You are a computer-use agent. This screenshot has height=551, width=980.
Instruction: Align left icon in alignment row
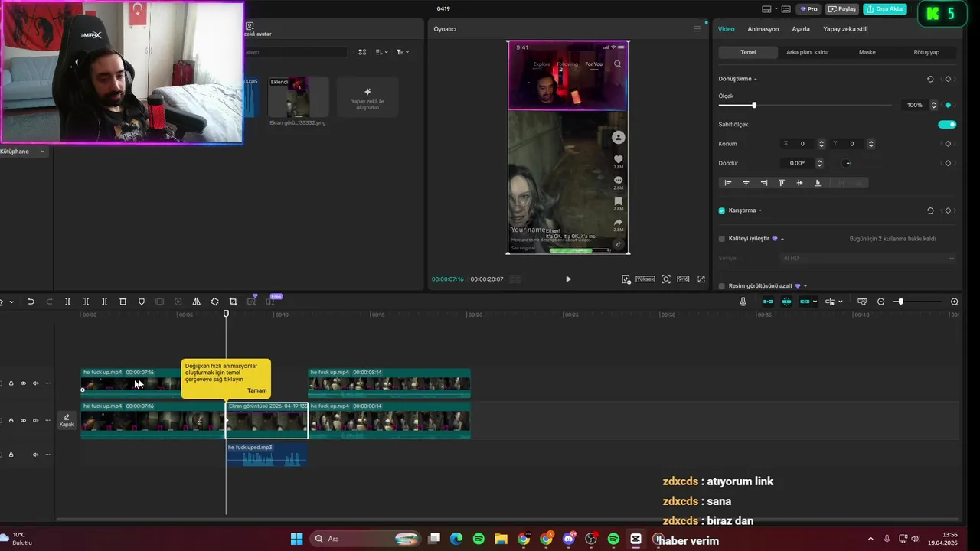pyautogui.click(x=727, y=183)
